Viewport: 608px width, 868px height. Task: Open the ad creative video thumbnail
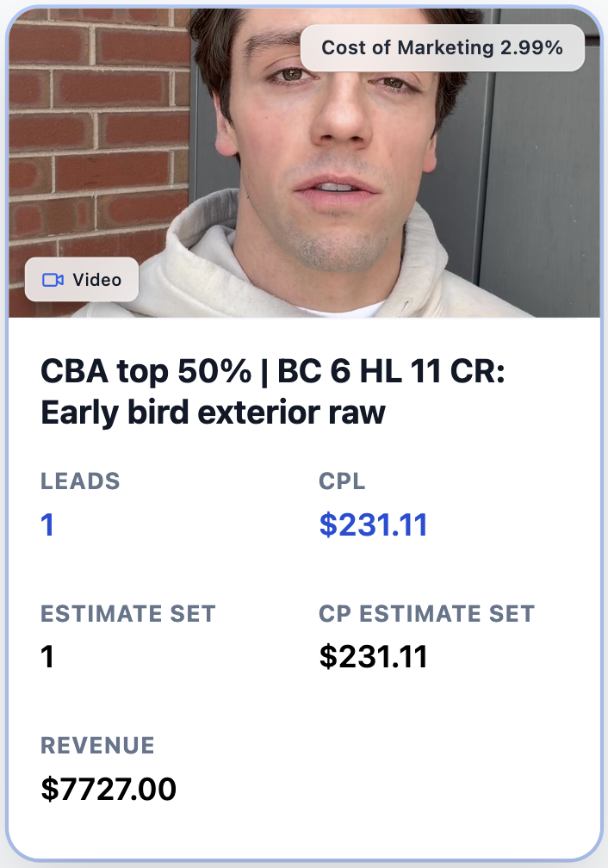click(304, 159)
